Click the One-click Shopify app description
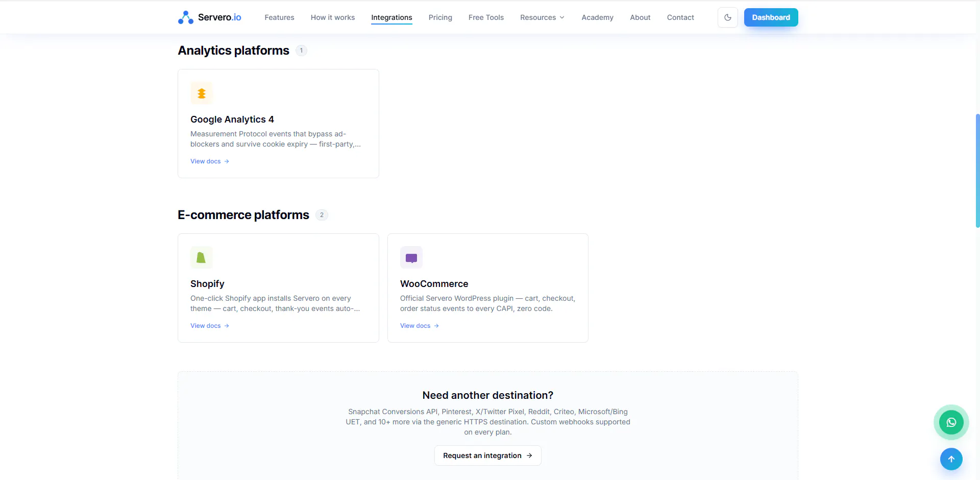 (x=275, y=303)
